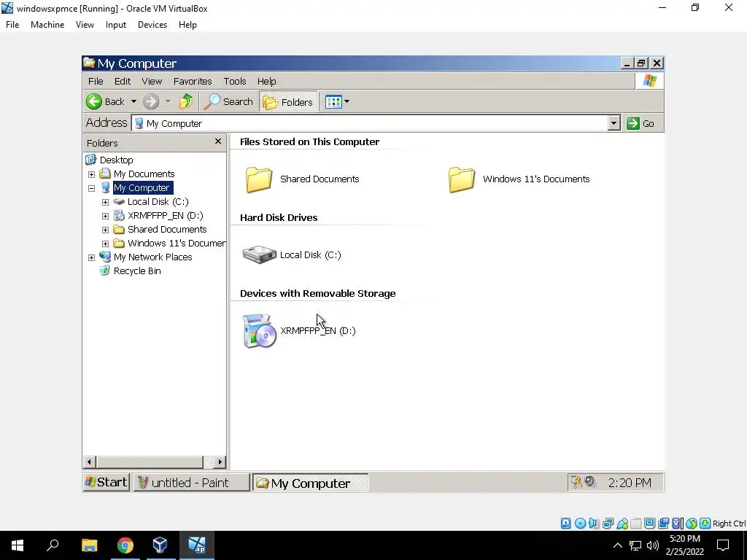Open Back history dropdown arrow
The height and width of the screenshot is (560, 747).
pos(134,101)
